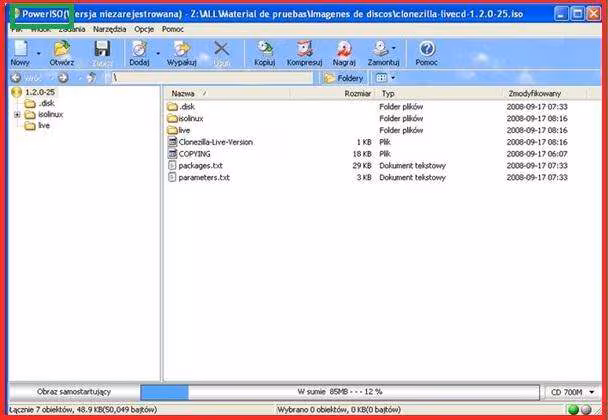Click the gray status indicator light
This screenshot has height=420, width=608.
click(586, 410)
